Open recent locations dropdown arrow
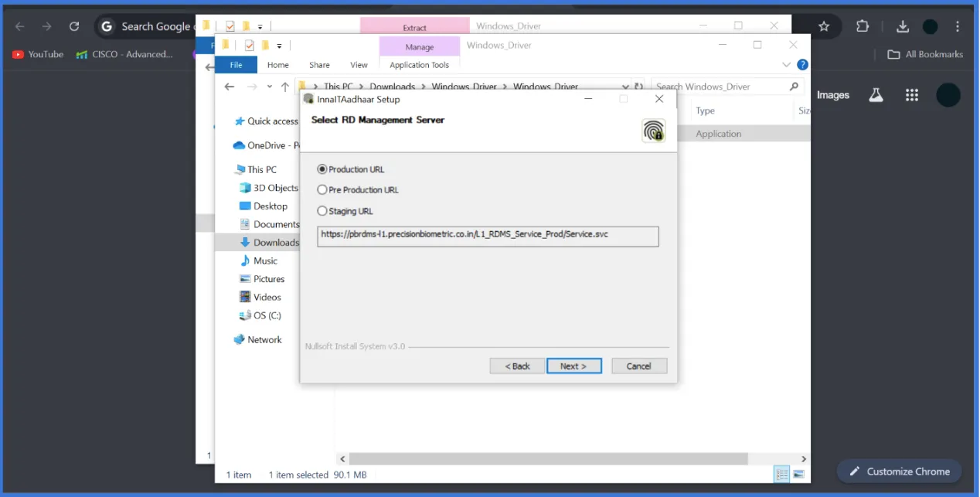The image size is (980, 497). 270,87
